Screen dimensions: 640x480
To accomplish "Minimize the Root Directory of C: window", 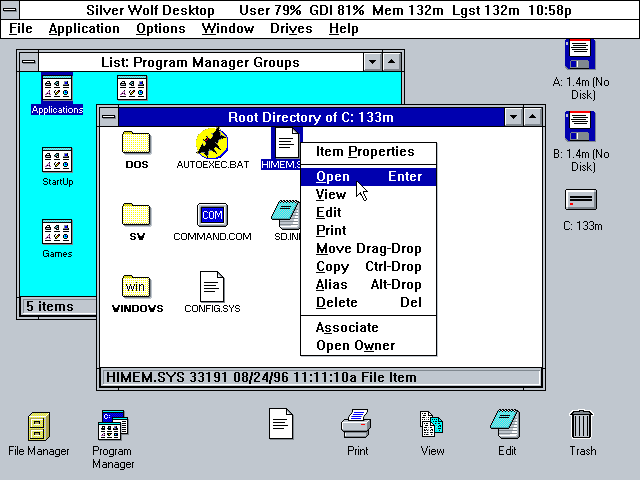I will coord(513,117).
